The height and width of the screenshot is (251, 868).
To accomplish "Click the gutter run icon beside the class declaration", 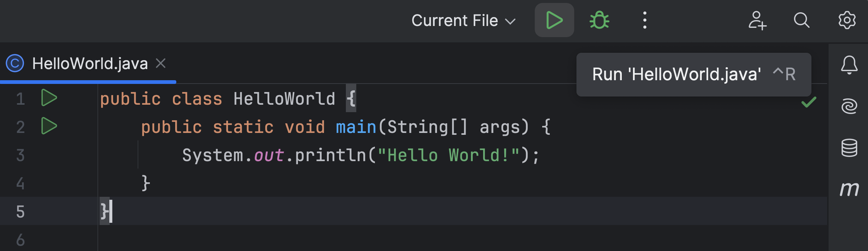I will pos(49,98).
